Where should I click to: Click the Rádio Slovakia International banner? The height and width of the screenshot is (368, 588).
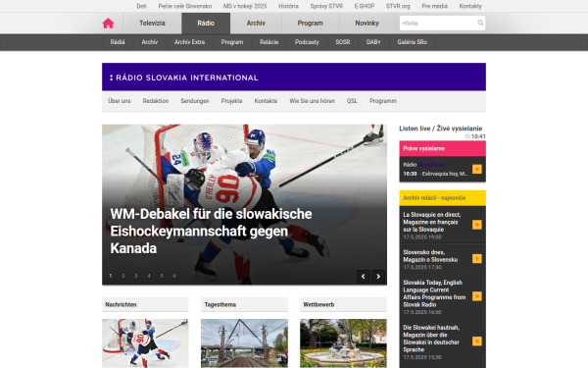(294, 77)
